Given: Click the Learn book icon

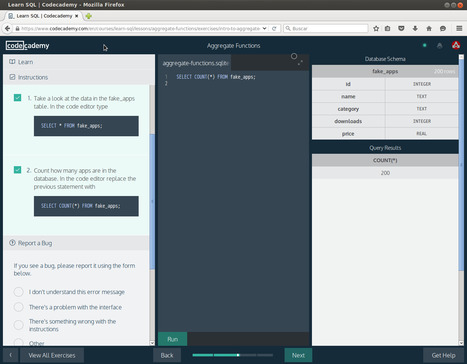Looking at the screenshot, I should [x=12, y=62].
